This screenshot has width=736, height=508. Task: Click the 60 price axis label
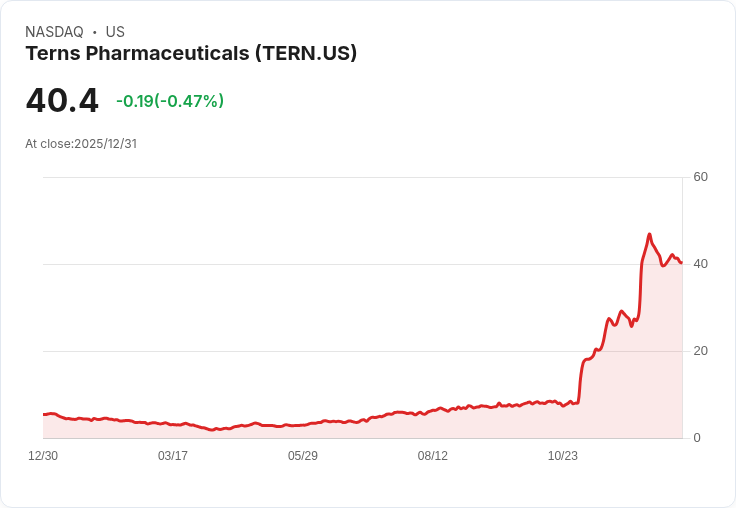(700, 177)
